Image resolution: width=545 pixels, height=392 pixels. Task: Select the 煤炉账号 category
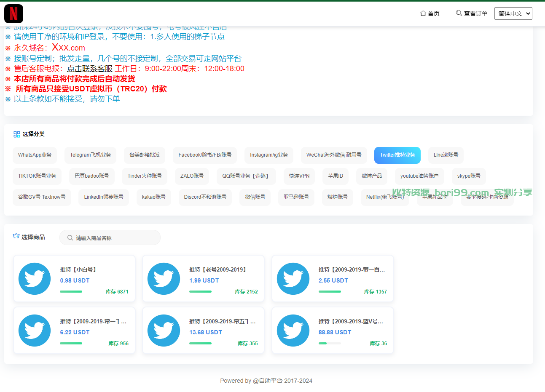[338, 197]
